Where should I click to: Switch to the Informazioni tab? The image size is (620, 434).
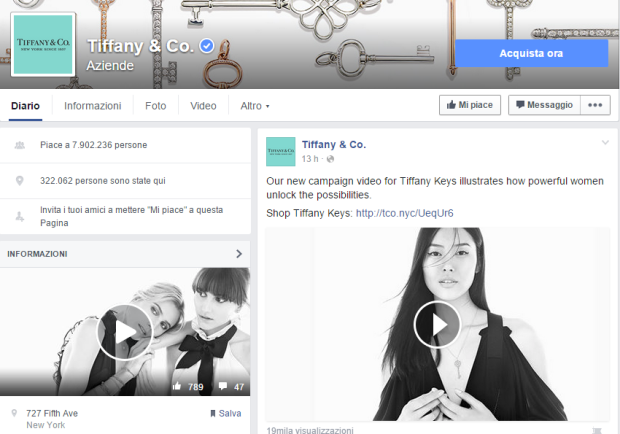93,106
